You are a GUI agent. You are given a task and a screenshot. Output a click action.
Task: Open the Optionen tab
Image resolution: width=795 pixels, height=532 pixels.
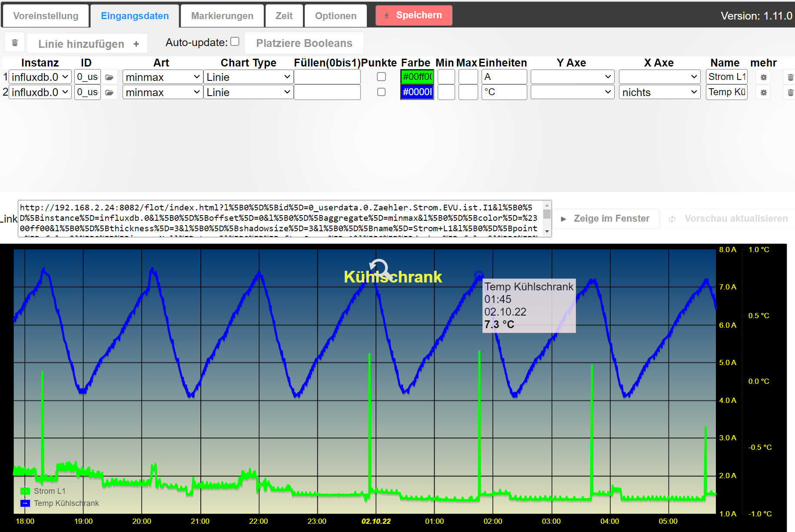coord(336,16)
